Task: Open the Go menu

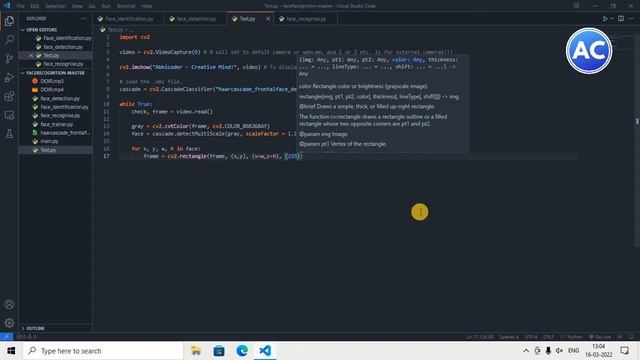Action: (92, 6)
